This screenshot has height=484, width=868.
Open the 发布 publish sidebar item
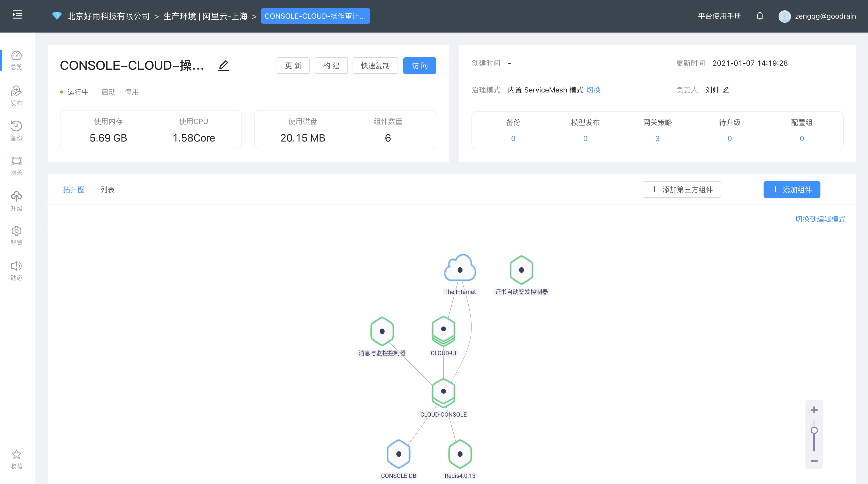click(x=17, y=96)
